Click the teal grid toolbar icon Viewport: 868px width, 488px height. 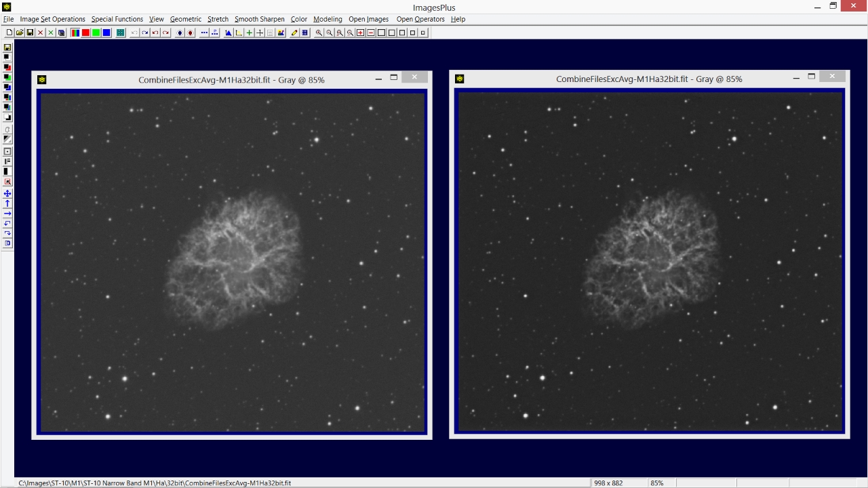[120, 33]
